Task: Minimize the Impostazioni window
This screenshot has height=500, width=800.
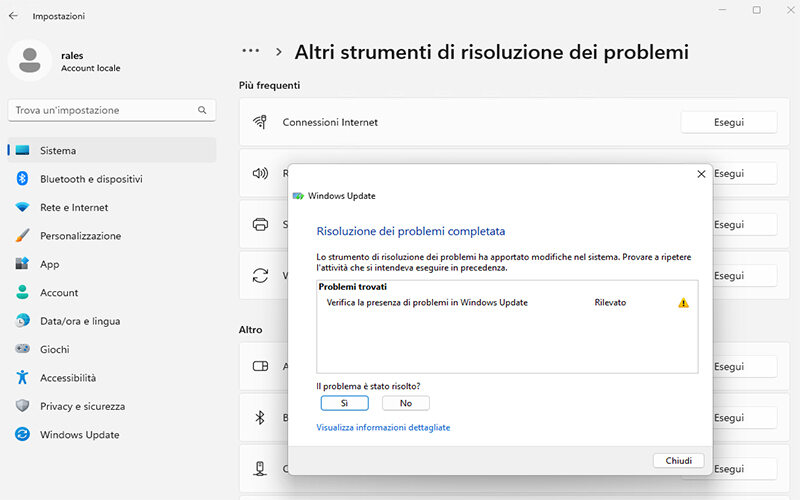Action: (722, 10)
